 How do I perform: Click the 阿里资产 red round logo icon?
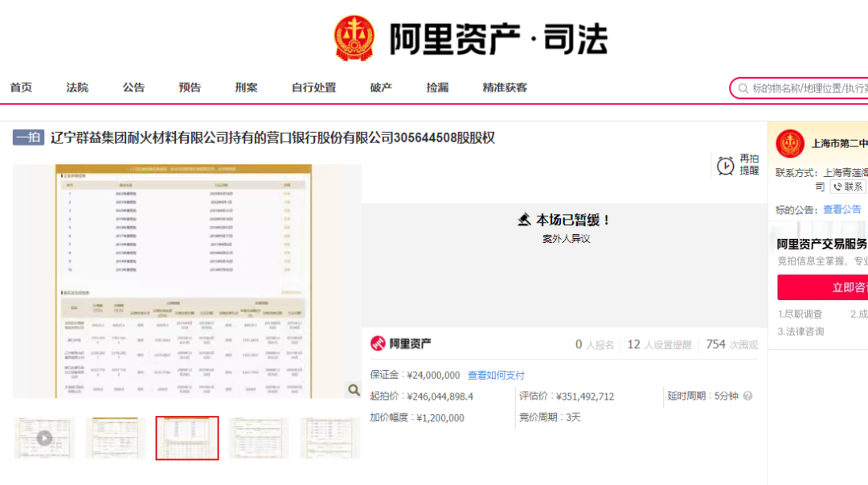[378, 343]
